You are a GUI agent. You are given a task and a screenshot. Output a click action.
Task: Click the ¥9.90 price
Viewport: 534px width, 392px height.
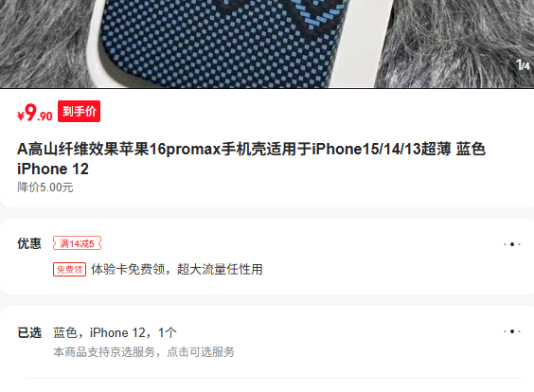tap(35, 113)
